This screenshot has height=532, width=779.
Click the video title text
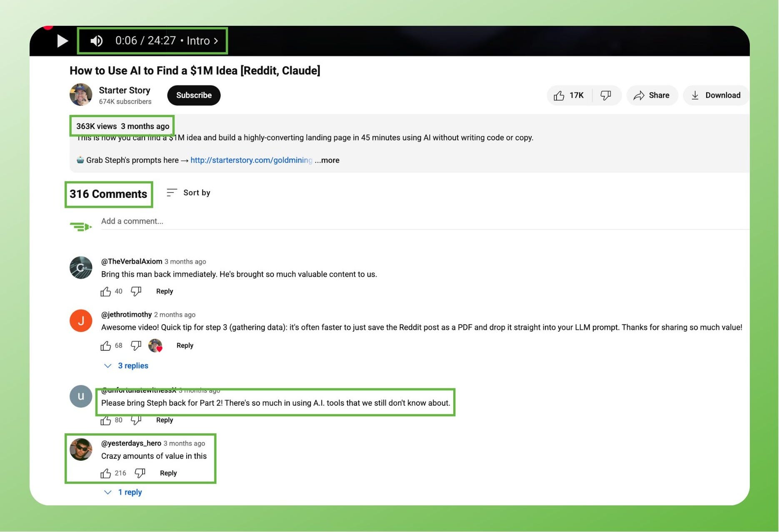[195, 70]
